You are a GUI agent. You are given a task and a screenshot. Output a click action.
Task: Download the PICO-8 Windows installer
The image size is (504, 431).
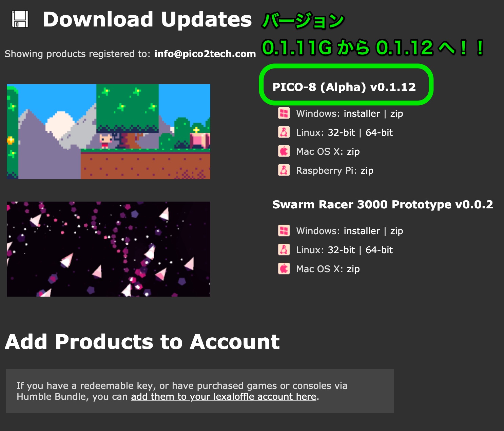click(362, 113)
